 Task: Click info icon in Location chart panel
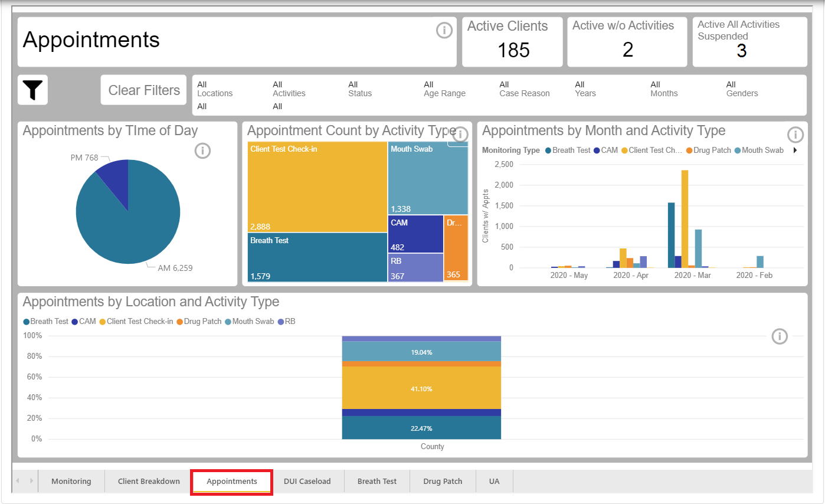[x=780, y=336]
